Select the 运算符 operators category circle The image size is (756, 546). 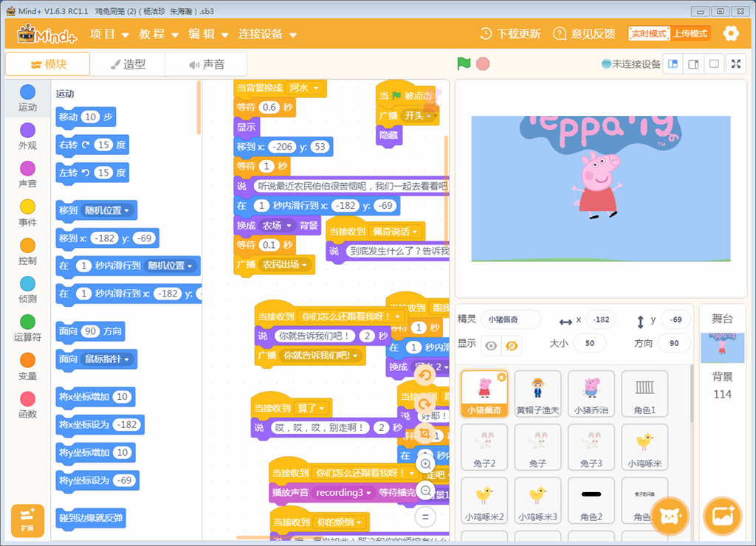[x=27, y=322]
